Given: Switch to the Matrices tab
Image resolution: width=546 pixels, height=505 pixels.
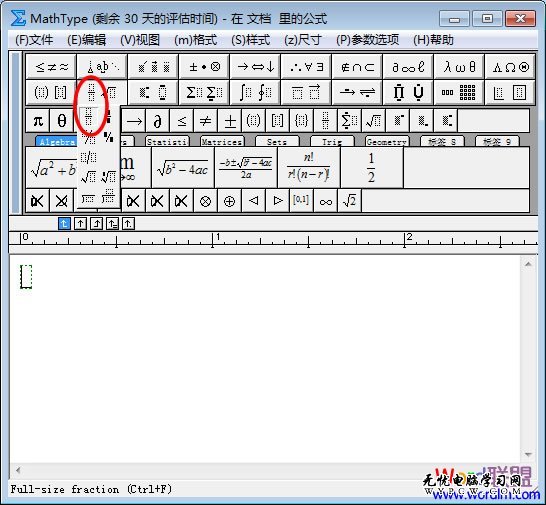Looking at the screenshot, I should tap(222, 141).
